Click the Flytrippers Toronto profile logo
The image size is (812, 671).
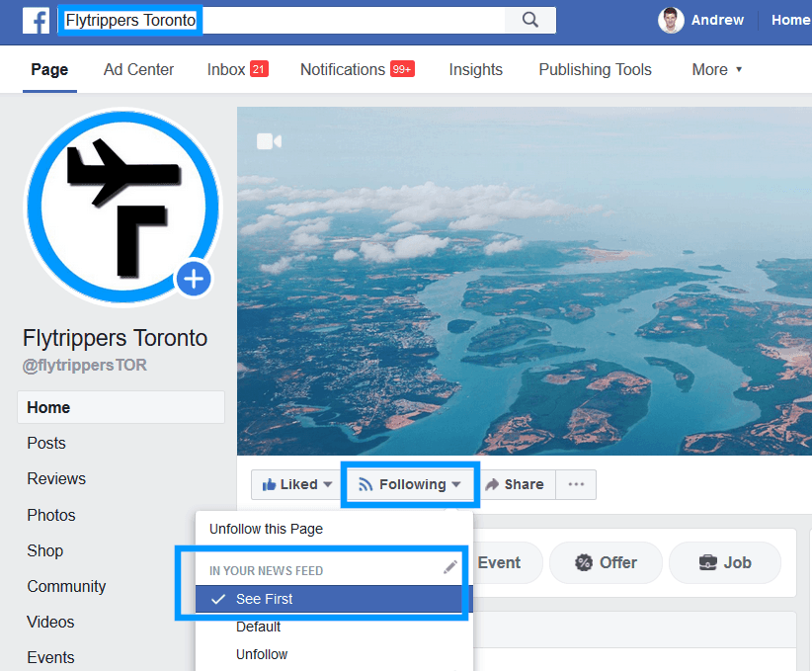[x=123, y=208]
